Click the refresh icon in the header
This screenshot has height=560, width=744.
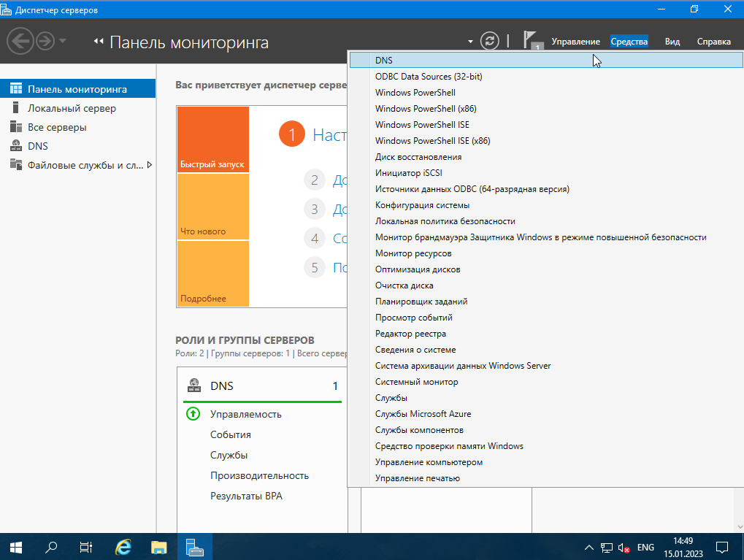(x=490, y=41)
